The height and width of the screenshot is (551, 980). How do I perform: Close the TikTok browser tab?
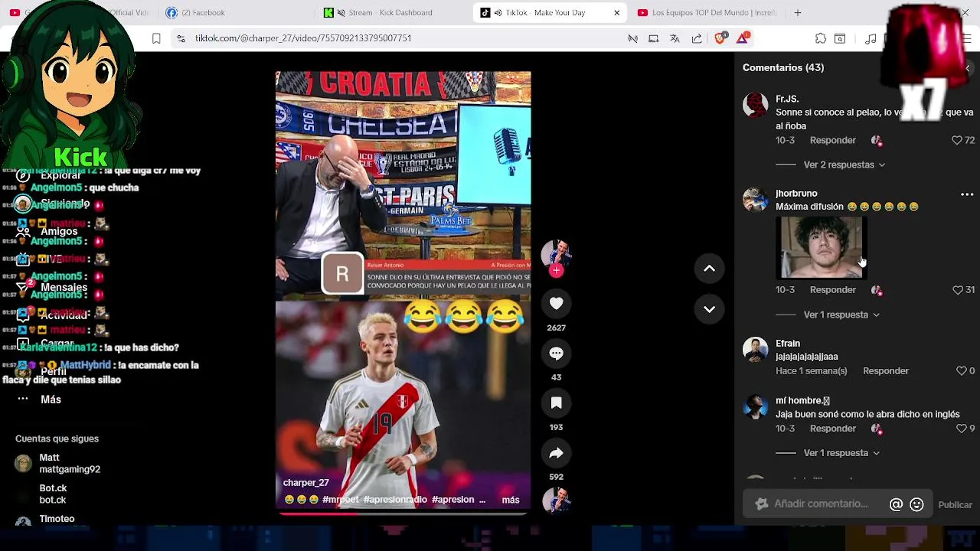(x=617, y=13)
